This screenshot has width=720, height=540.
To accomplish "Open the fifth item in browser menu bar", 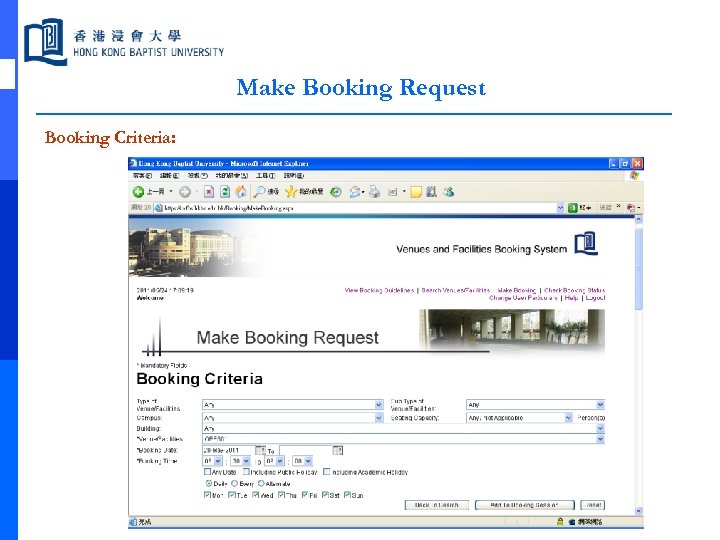I will pos(265,176).
